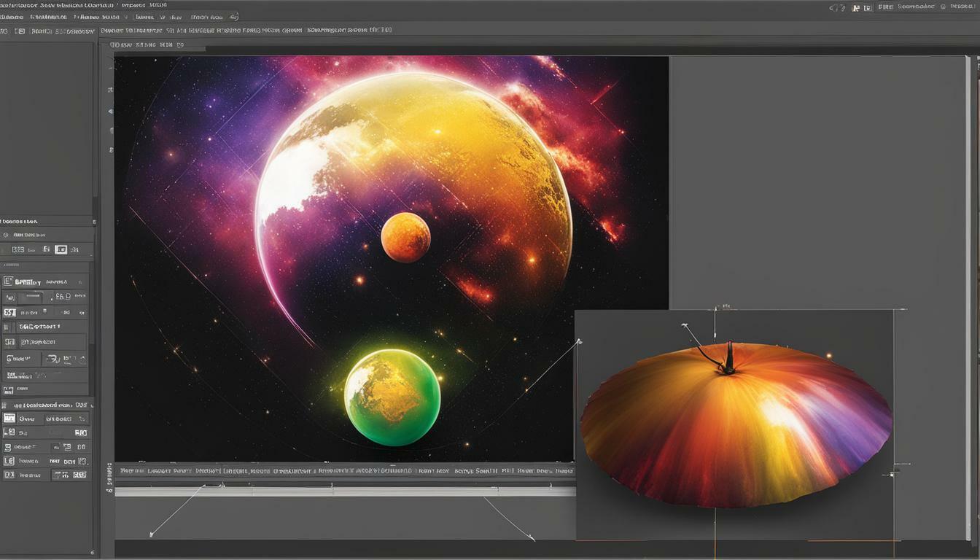Toggle visibility of the top layer in the stack
The width and height of the screenshot is (980, 560).
[9, 418]
